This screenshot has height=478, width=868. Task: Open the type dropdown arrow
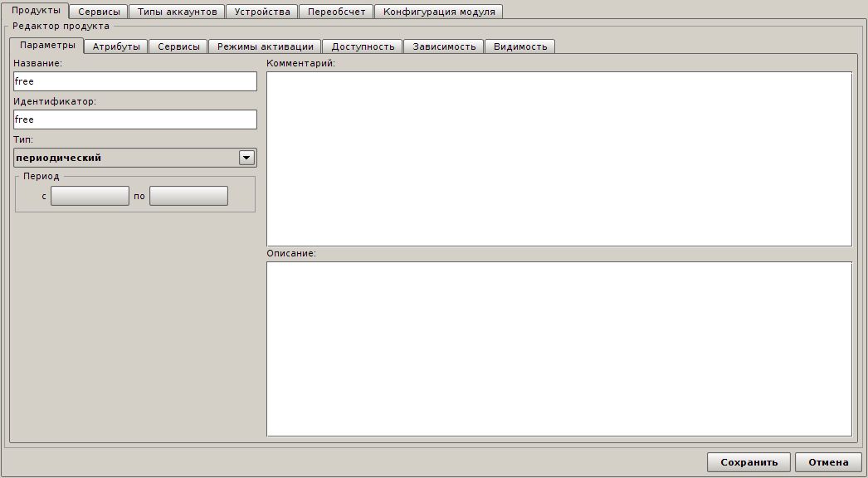(x=246, y=158)
